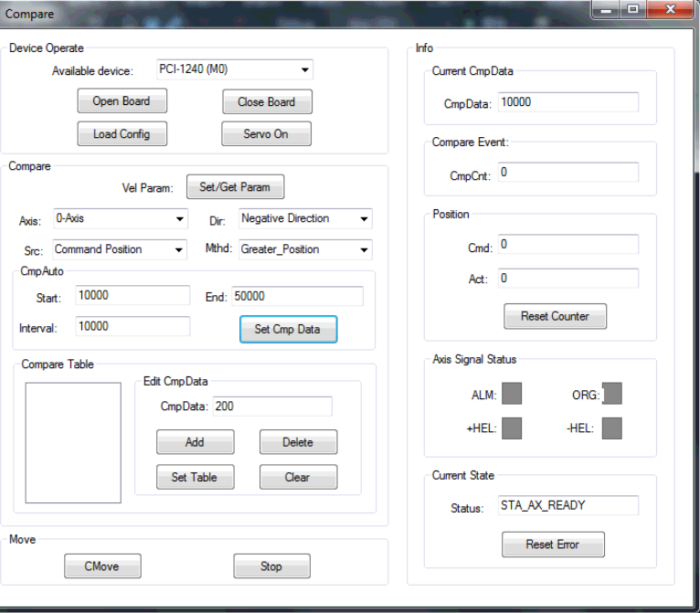Click the Set Table button
Screen dimensions: 700x613
point(195,477)
